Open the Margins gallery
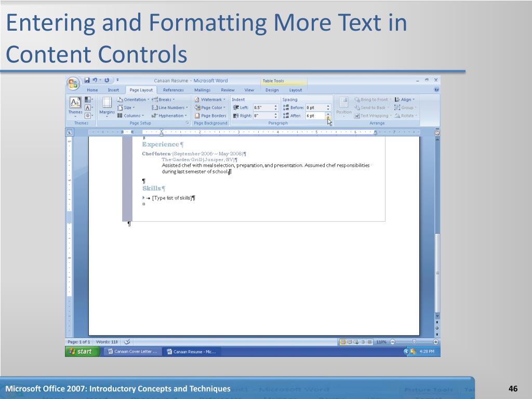Image resolution: width=532 pixels, height=399 pixels. click(107, 107)
